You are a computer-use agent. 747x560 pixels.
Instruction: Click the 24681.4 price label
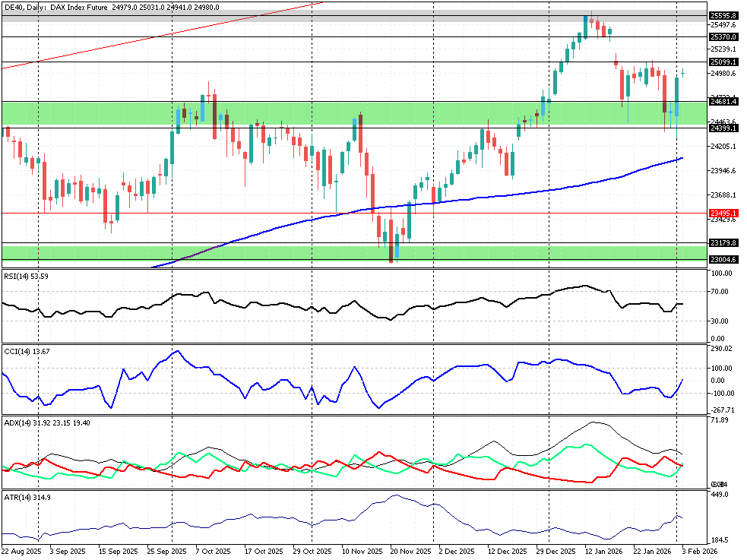pos(720,101)
